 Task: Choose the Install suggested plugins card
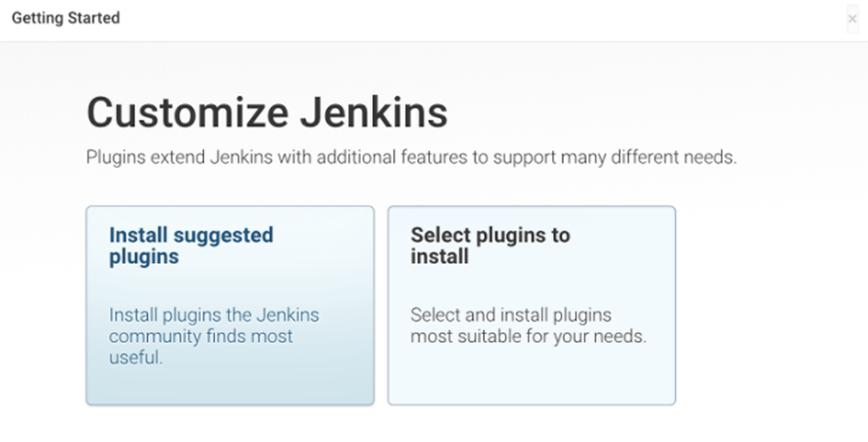tap(230, 305)
